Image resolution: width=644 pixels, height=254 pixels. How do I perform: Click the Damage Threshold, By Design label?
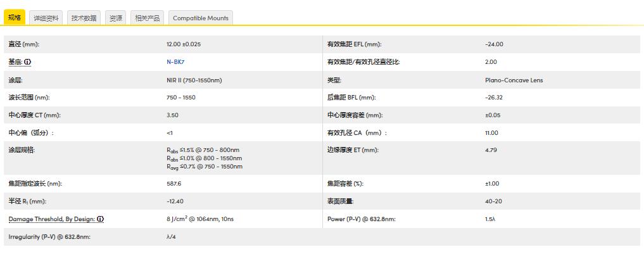coord(52,219)
